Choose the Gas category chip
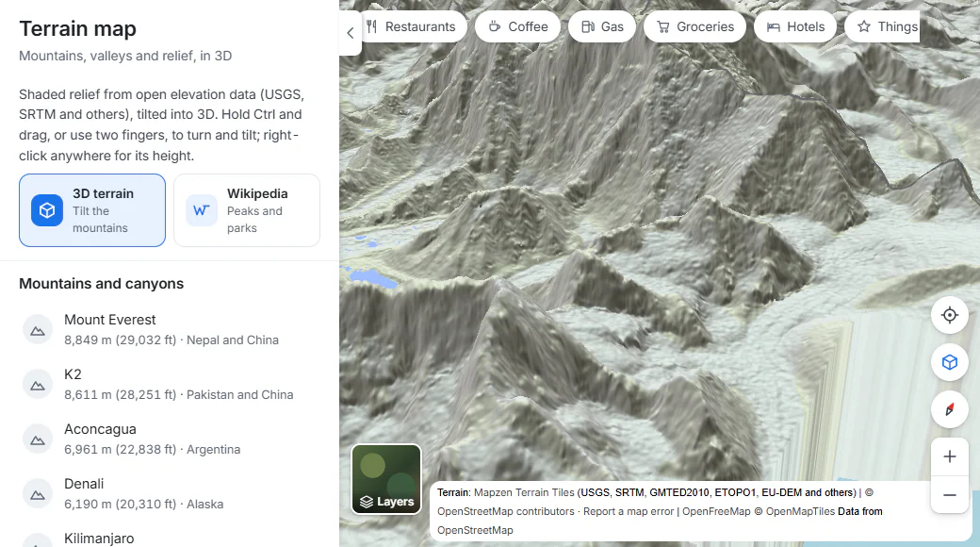Viewport: 980px width, 547px height. [602, 27]
